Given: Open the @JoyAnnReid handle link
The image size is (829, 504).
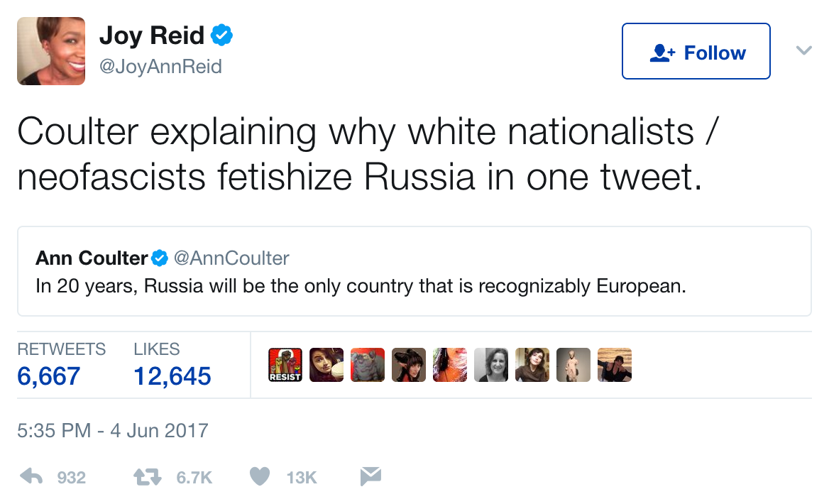Looking at the screenshot, I should click(160, 67).
